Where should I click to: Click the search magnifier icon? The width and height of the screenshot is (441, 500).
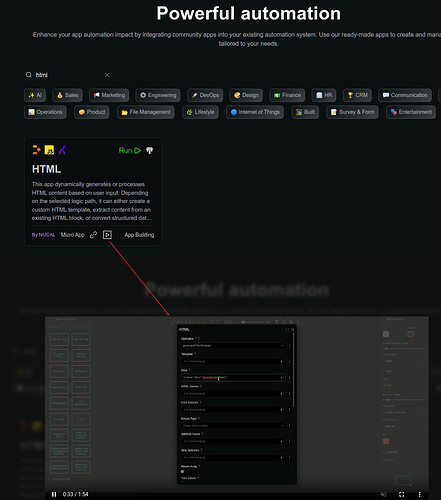[x=29, y=75]
